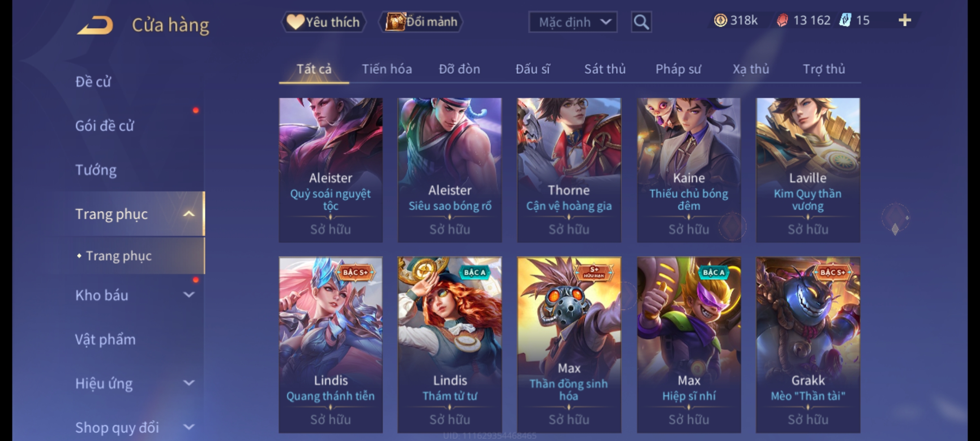Collapse the Trang phục sidebar section
Image resolution: width=980 pixels, height=441 pixels.
click(189, 214)
